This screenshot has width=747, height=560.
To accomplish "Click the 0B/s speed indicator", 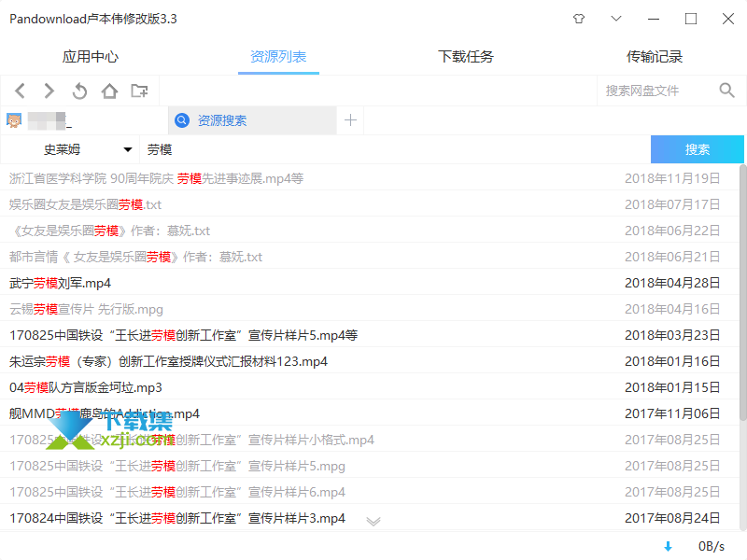I will [712, 546].
